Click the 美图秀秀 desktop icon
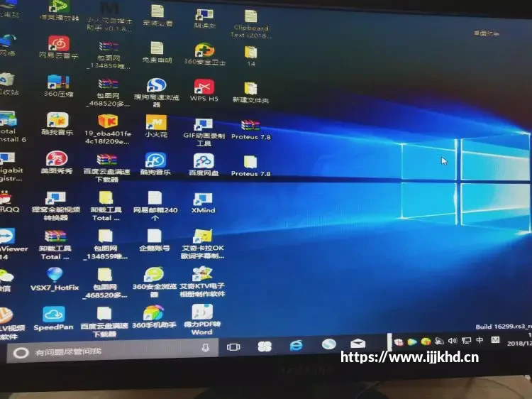This screenshot has height=399, width=532. [x=57, y=163]
